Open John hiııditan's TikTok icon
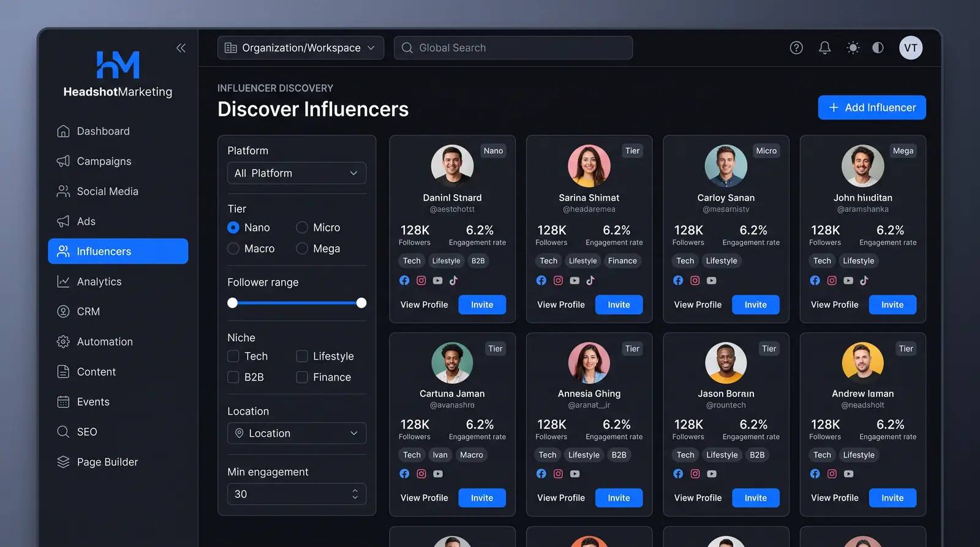 pyautogui.click(x=864, y=281)
